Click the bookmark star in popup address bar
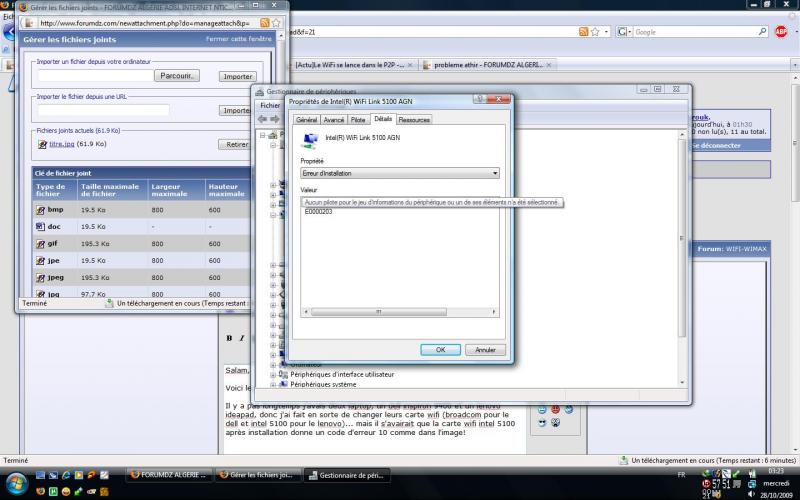Viewport: 800px width, 500px height. (x=276, y=23)
